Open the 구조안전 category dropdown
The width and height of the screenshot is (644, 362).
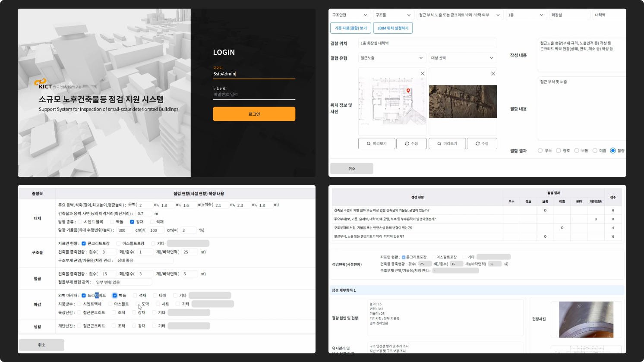[x=350, y=15]
